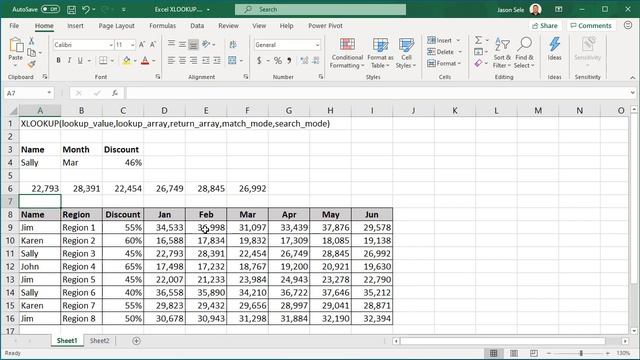Screen dimensions: 640x360
Task: Click the Add new sheet plus icon
Action: pos(136,341)
